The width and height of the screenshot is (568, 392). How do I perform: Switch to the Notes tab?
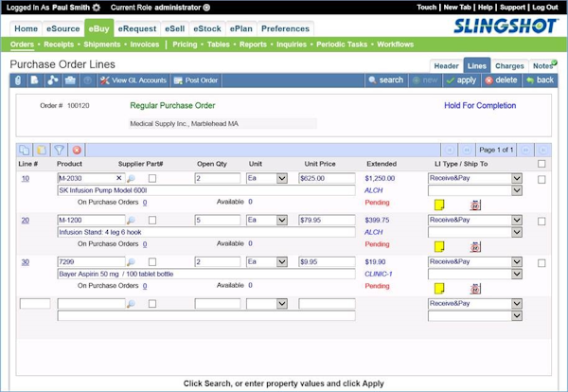(543, 66)
